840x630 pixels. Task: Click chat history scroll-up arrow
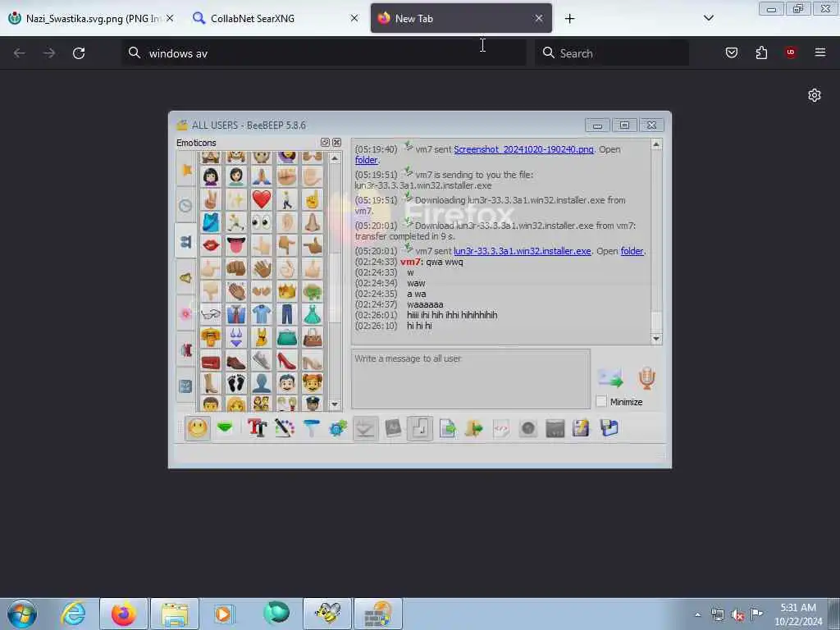pyautogui.click(x=656, y=144)
